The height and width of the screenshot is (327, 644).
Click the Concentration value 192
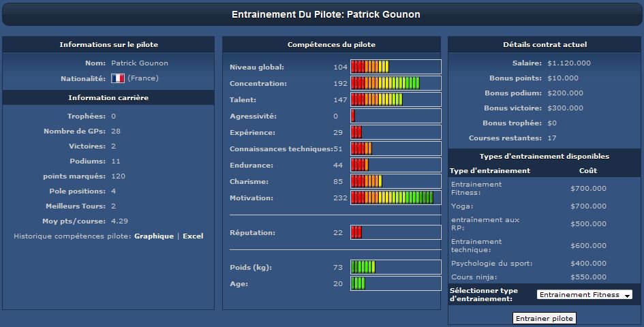click(341, 83)
